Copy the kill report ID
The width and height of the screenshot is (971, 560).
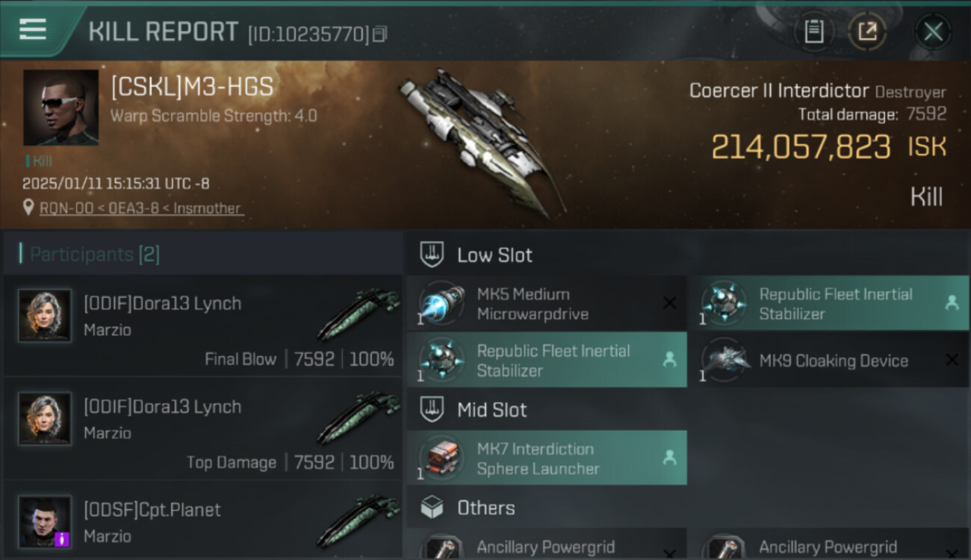[x=380, y=34]
